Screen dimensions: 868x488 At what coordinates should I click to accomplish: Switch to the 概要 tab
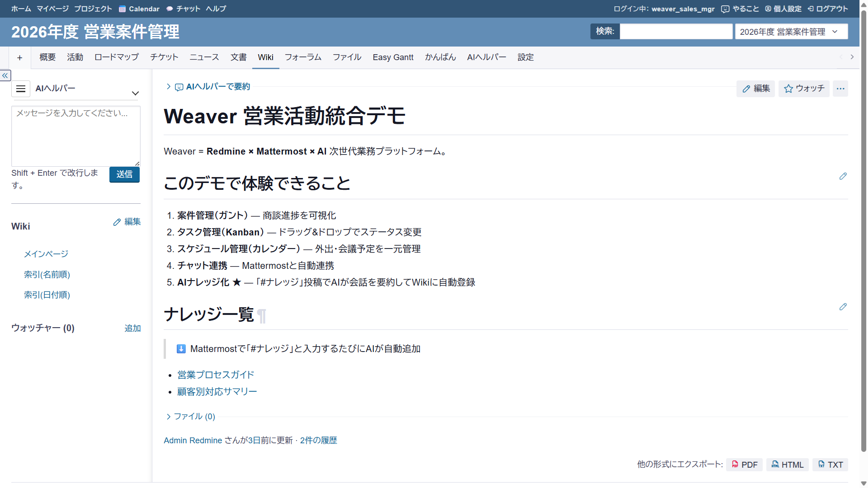47,57
